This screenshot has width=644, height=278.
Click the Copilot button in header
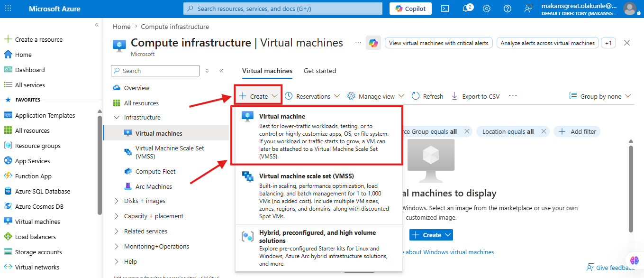(x=411, y=9)
